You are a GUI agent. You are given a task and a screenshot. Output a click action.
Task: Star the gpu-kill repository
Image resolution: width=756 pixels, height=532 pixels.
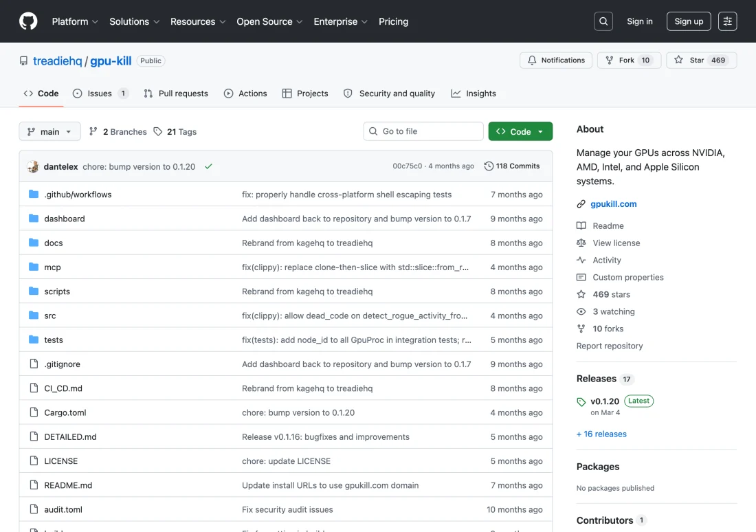point(701,60)
